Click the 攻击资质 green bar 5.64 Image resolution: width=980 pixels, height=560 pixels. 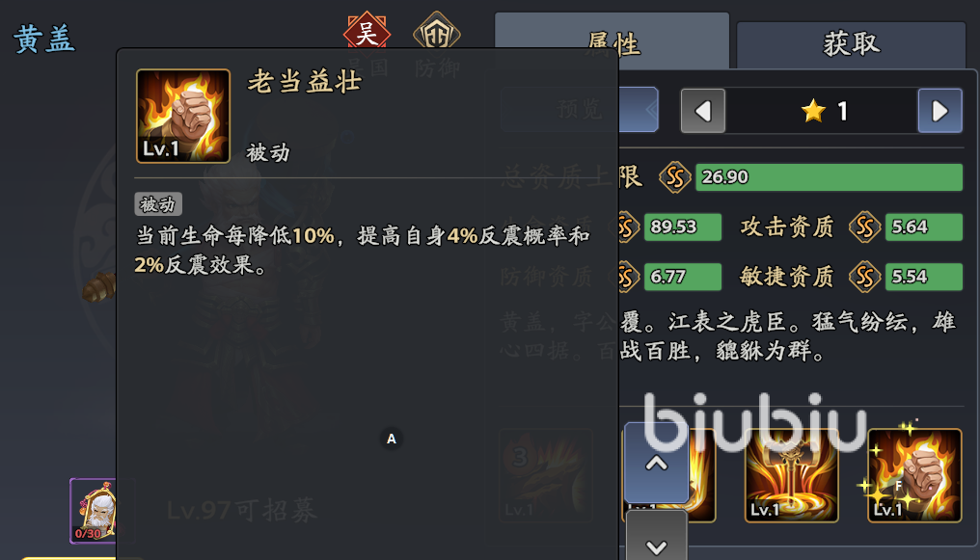924,227
